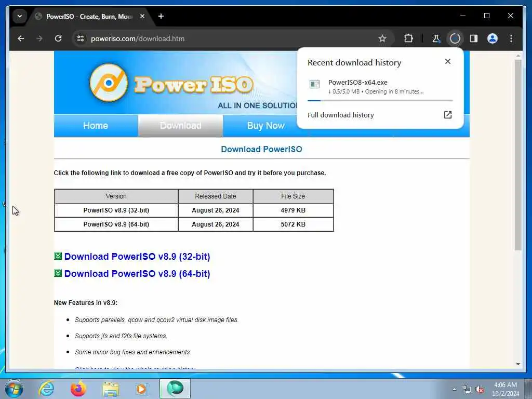Open the browser side panel

click(474, 38)
